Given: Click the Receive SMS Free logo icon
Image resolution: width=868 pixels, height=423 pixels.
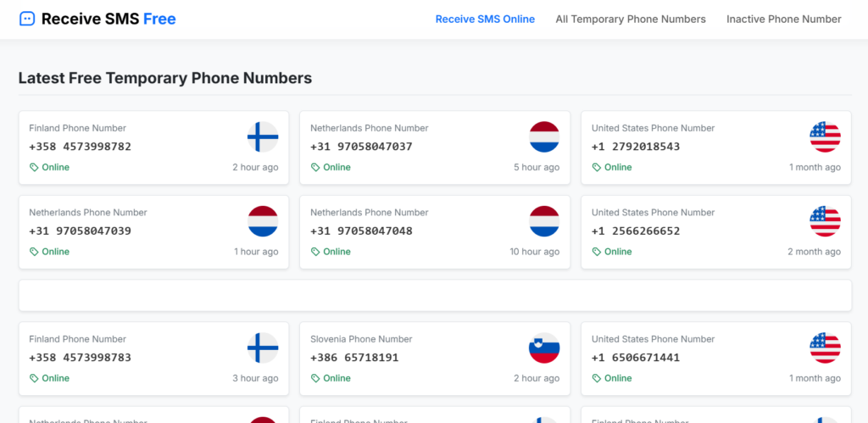Looking at the screenshot, I should 27,19.
